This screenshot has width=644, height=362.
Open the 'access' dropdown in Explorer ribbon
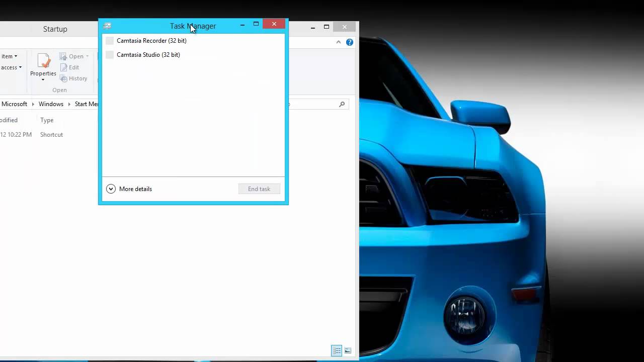coord(11,67)
